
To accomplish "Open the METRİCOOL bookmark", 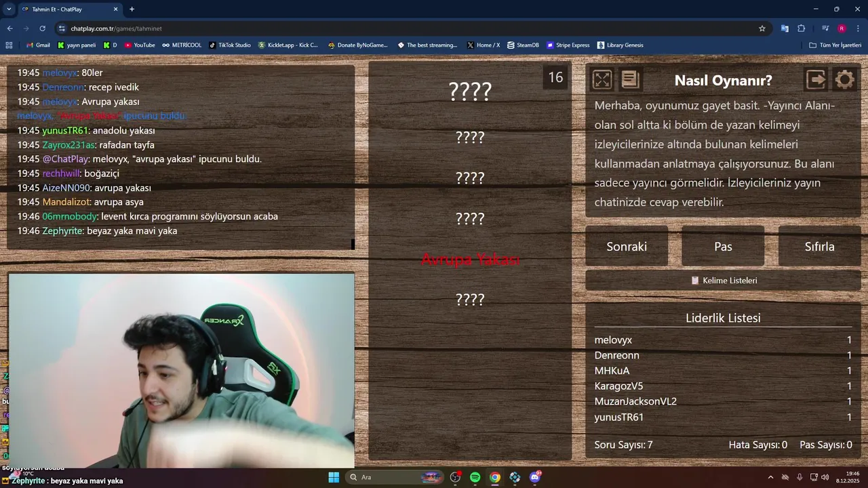I will 182,45.
